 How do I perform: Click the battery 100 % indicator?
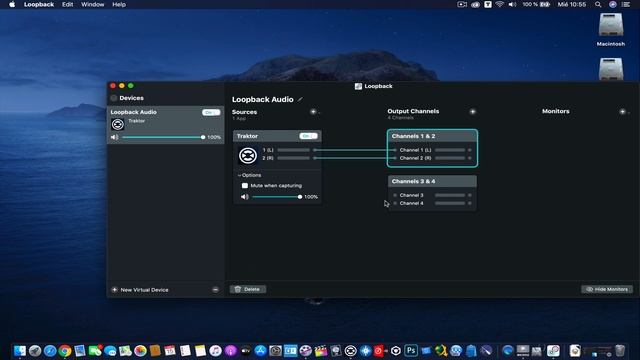pyautogui.click(x=536, y=4)
